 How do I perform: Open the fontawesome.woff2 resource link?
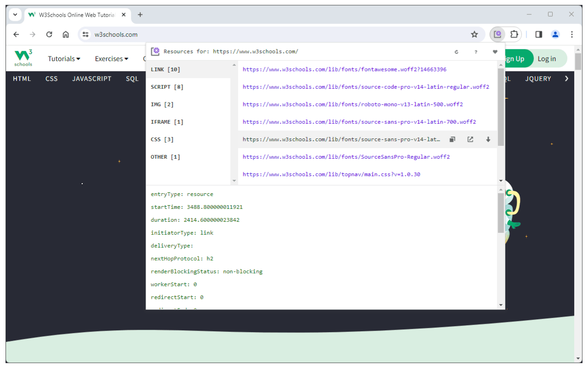345,69
